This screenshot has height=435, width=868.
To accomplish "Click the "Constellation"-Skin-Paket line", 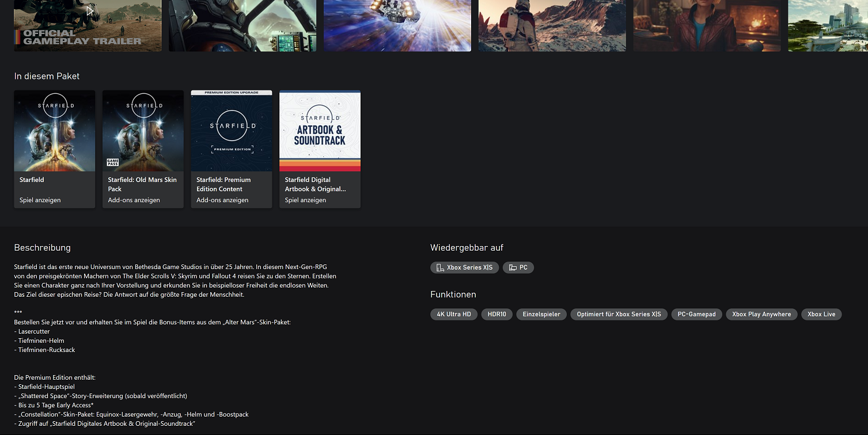I will point(131,415).
